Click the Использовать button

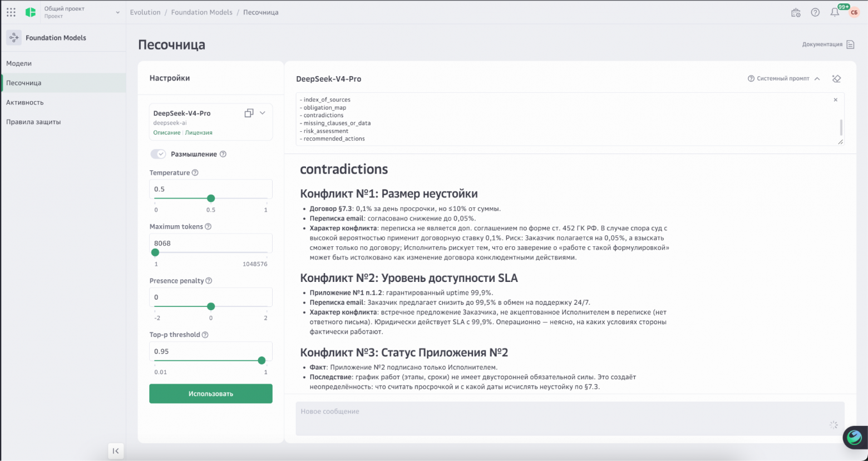211,394
